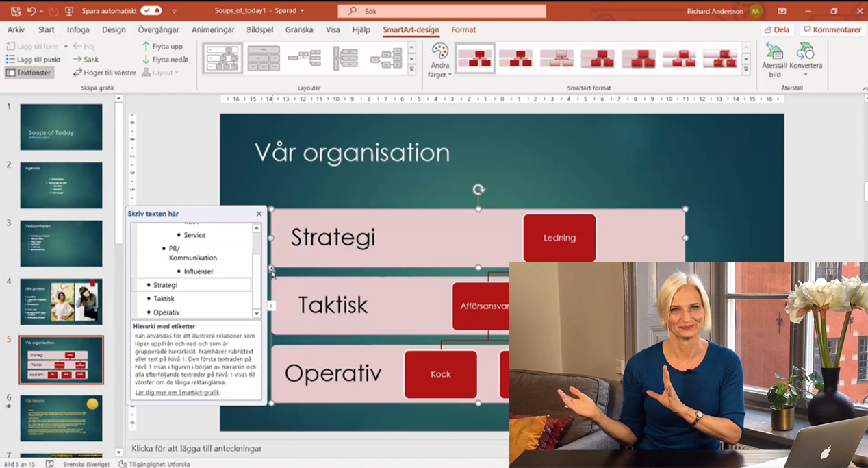Click the SmartArt rotation handle

point(478,190)
